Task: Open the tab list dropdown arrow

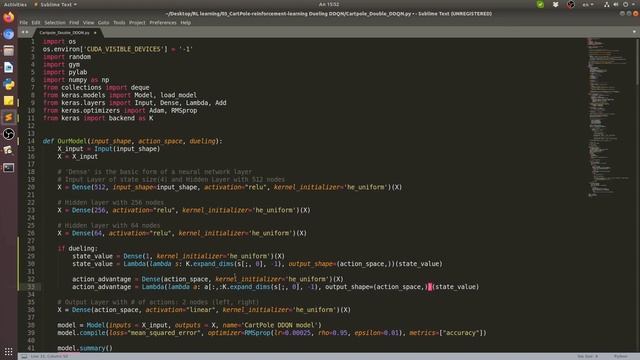Action: (x=634, y=32)
